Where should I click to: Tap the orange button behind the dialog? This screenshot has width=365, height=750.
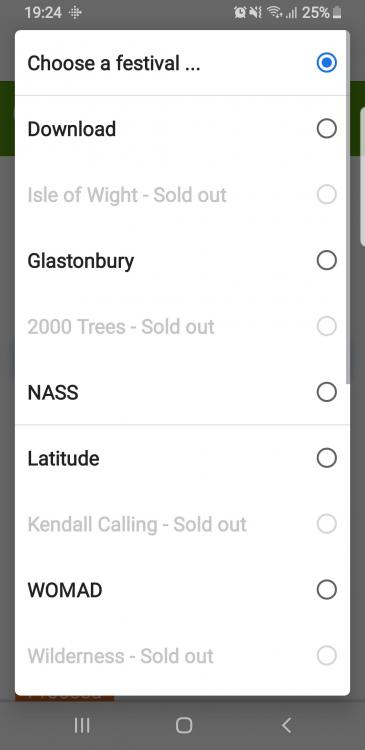pos(64,697)
